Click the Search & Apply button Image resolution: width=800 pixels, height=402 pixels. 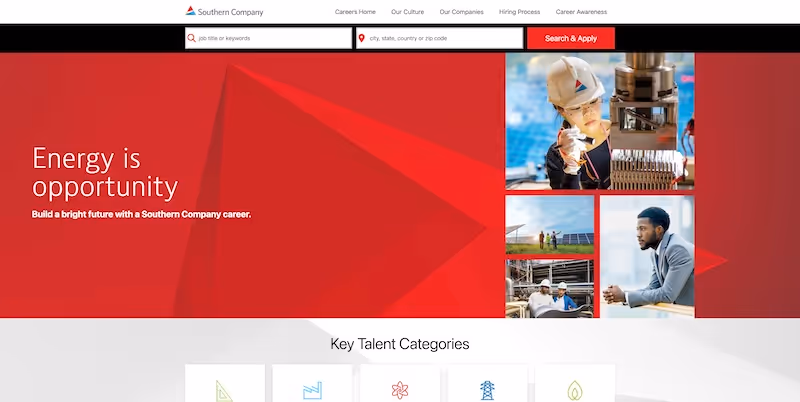571,38
